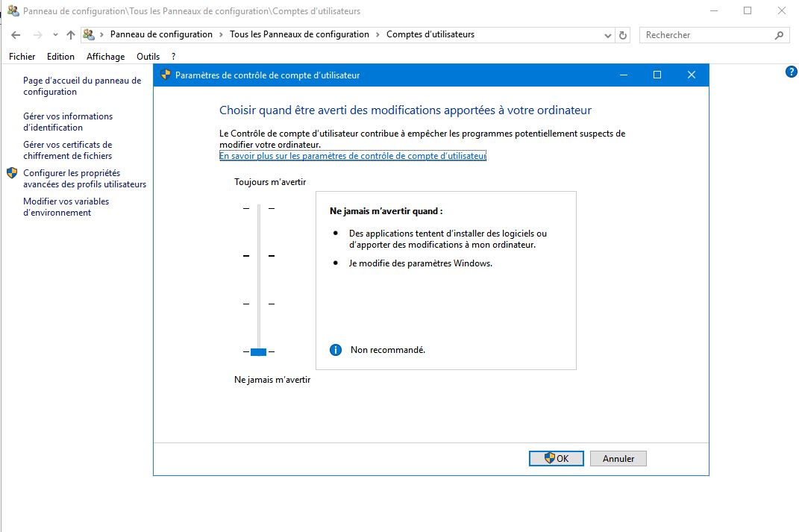
Task: Open Gérer vos informations d'identification
Action: 68,122
